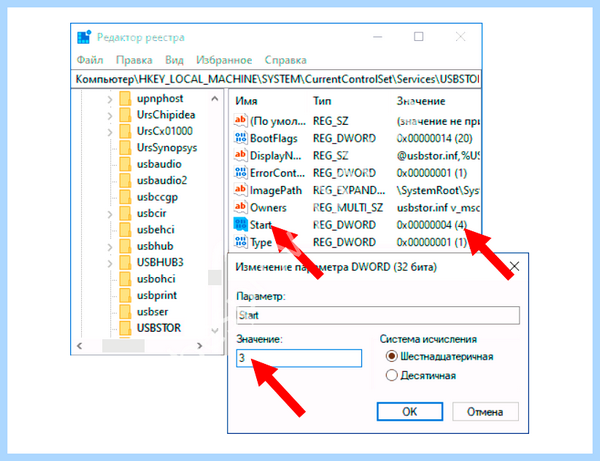Expand the usbhub tree node

click(x=110, y=247)
